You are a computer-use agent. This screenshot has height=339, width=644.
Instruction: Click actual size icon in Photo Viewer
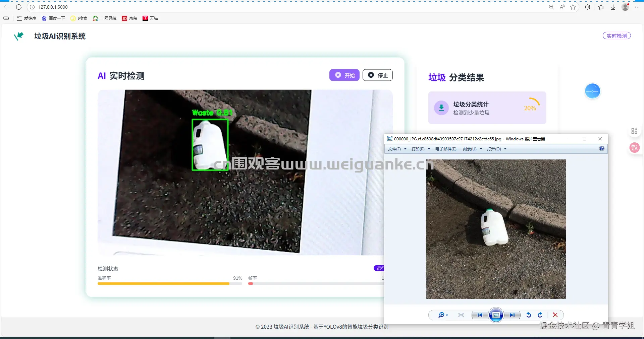[461, 315]
